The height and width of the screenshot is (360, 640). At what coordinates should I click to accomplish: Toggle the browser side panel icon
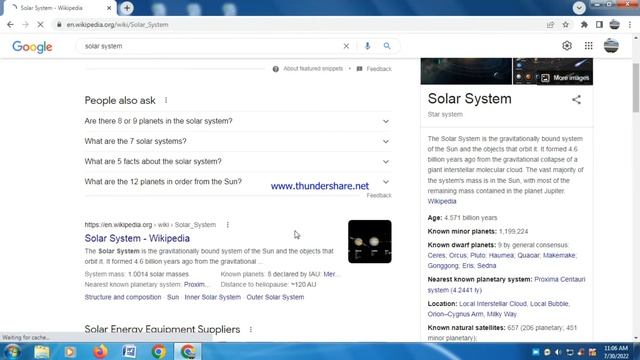pyautogui.click(x=599, y=24)
